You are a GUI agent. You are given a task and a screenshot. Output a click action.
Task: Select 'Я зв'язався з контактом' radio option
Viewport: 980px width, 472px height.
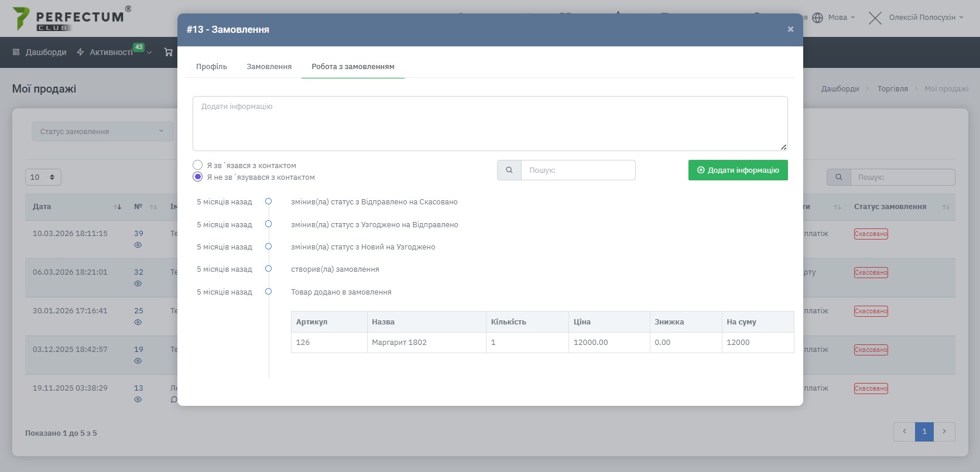tap(198, 165)
